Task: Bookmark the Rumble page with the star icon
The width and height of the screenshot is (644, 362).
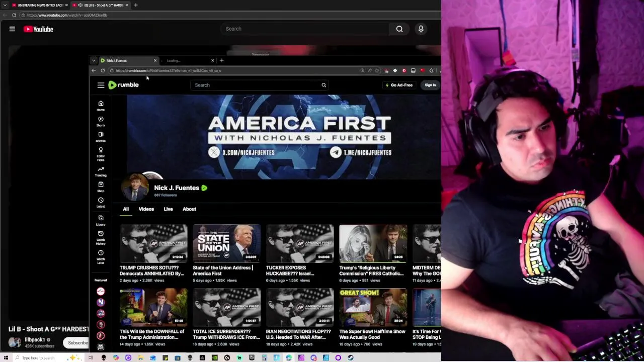Action: (377, 70)
